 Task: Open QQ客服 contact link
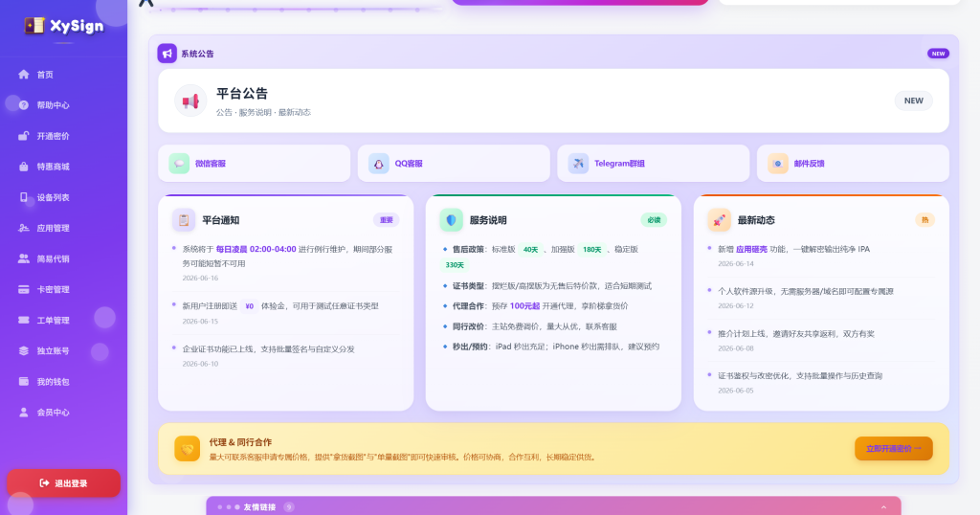454,163
